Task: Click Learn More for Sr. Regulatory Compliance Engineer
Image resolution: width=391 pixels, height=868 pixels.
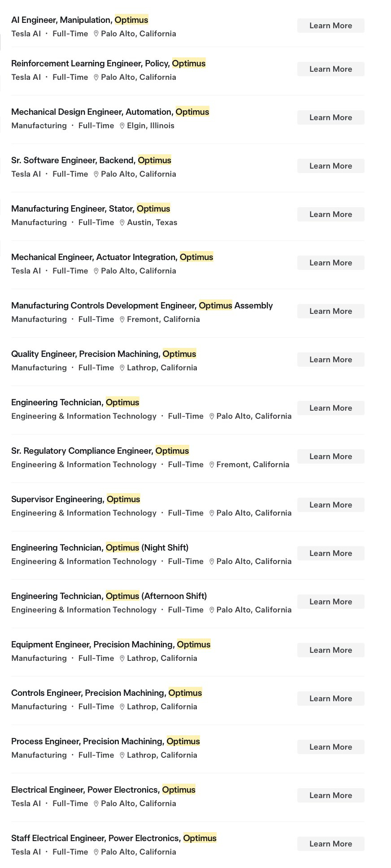Action: (330, 456)
